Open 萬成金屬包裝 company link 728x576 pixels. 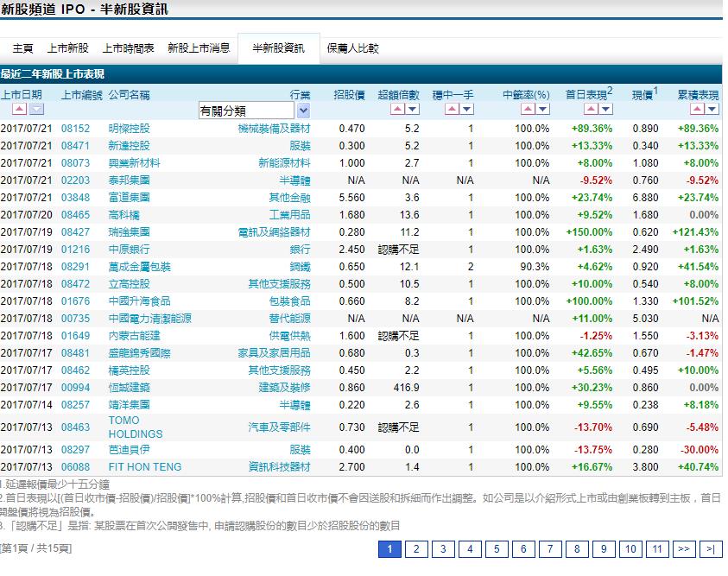click(140, 267)
